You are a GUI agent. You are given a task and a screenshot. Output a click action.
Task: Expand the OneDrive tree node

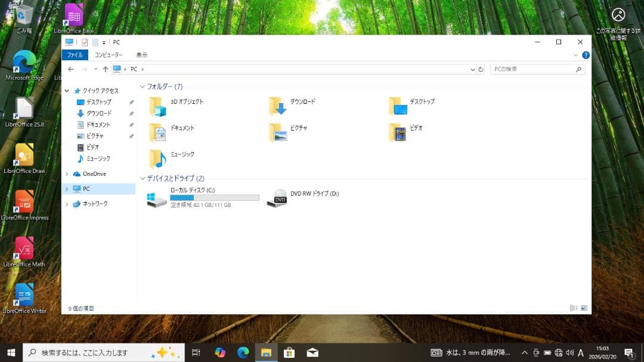coord(67,174)
